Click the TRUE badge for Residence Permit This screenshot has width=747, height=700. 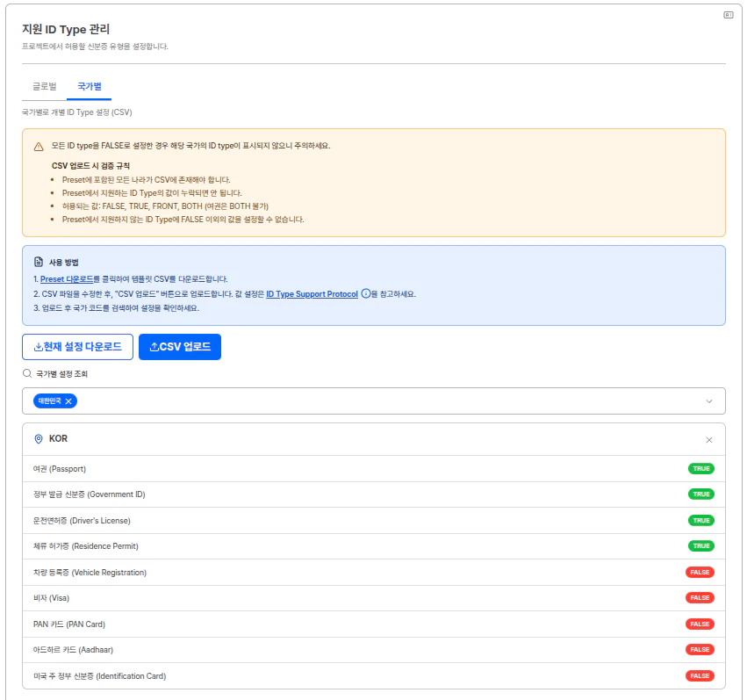[700, 545]
